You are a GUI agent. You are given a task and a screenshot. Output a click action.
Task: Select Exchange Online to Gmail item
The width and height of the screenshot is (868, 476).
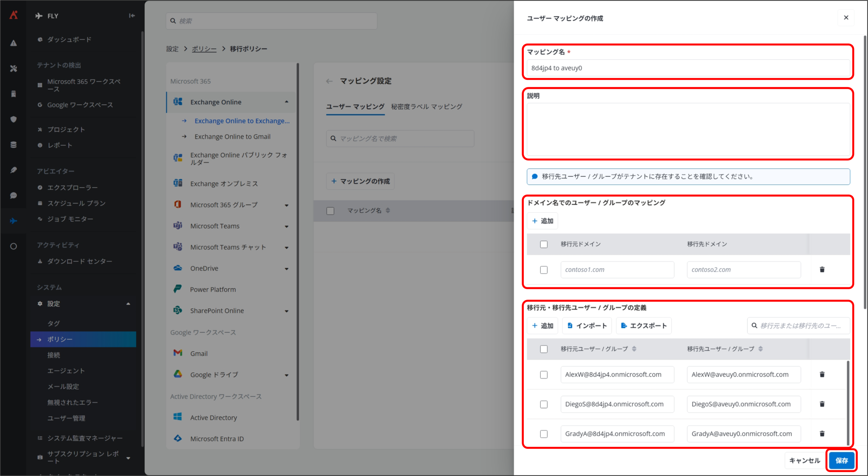[232, 137]
